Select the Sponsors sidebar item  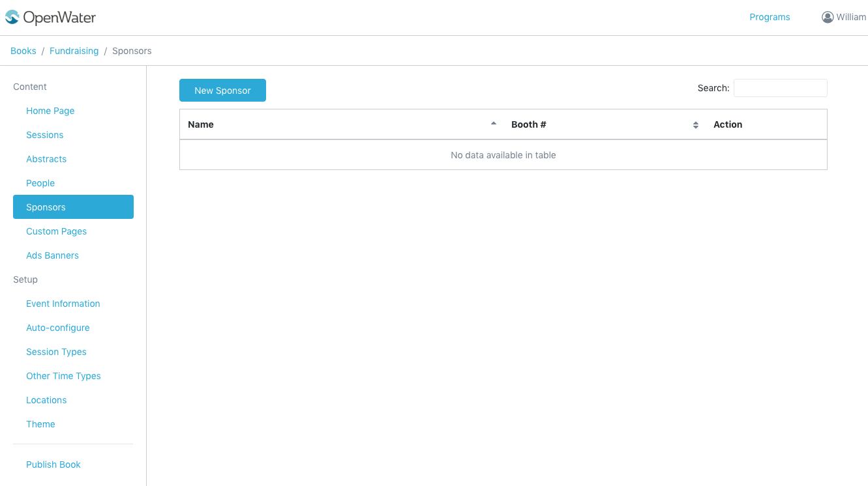(x=73, y=207)
